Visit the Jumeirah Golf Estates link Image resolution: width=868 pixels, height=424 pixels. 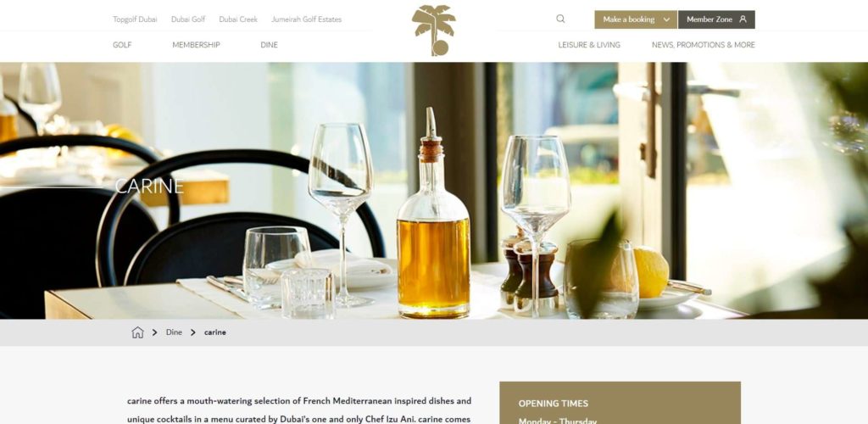coord(306,20)
